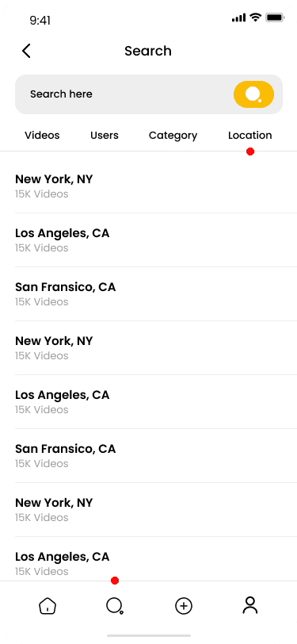297x644 pixels.
Task: Select first San Fransico, CA entry
Action: [156, 293]
